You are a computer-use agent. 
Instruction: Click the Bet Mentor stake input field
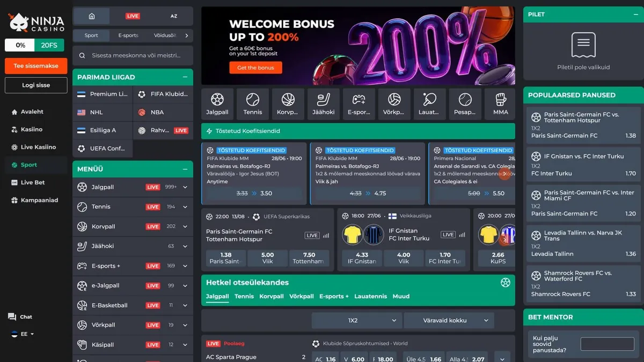(607, 344)
